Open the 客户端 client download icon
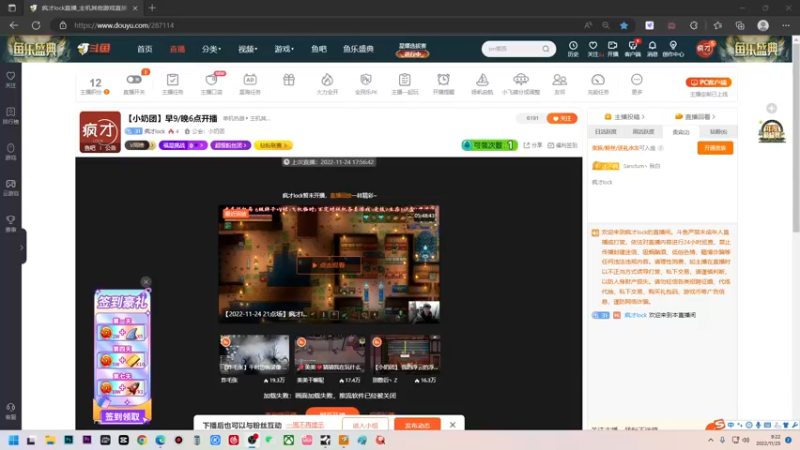 (633, 48)
